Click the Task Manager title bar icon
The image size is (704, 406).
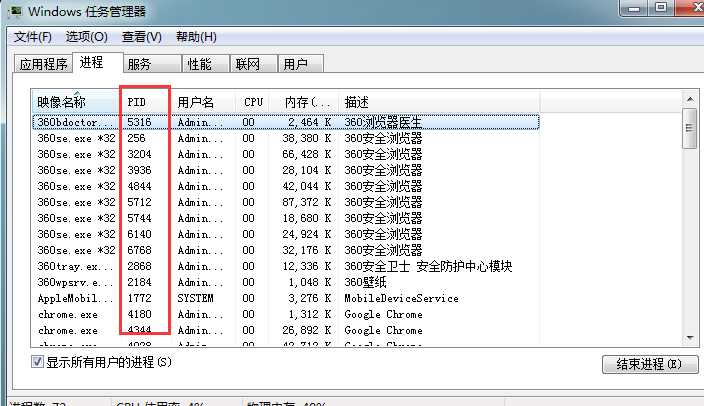tap(16, 11)
